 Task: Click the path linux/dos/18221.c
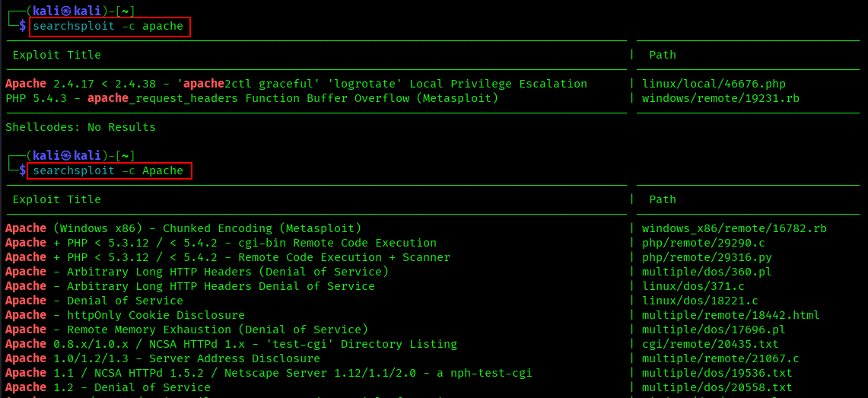(701, 301)
